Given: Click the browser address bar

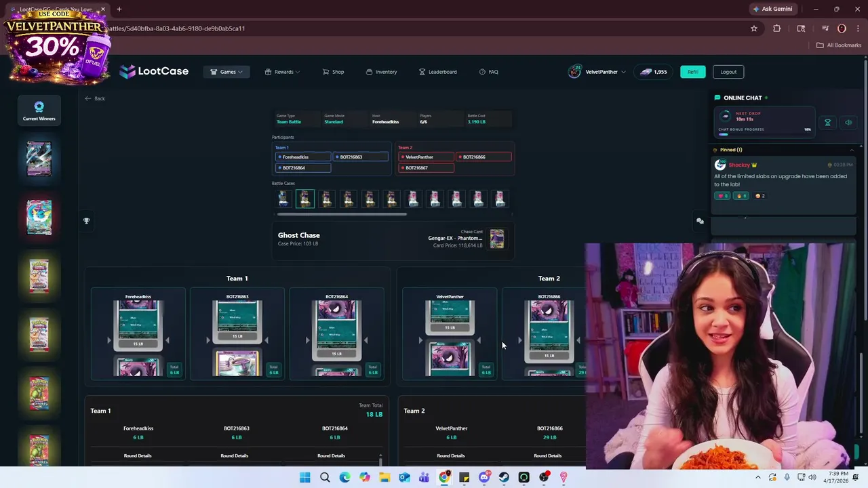Looking at the screenshot, I should (x=420, y=28).
